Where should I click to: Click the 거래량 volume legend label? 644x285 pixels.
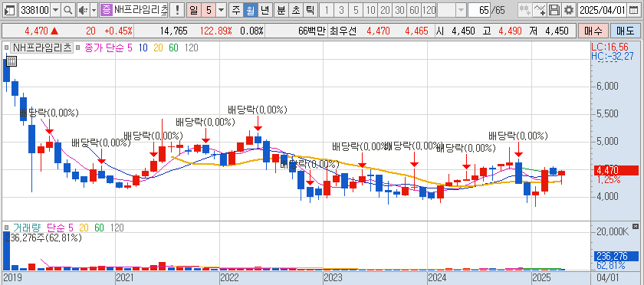pyautogui.click(x=27, y=228)
